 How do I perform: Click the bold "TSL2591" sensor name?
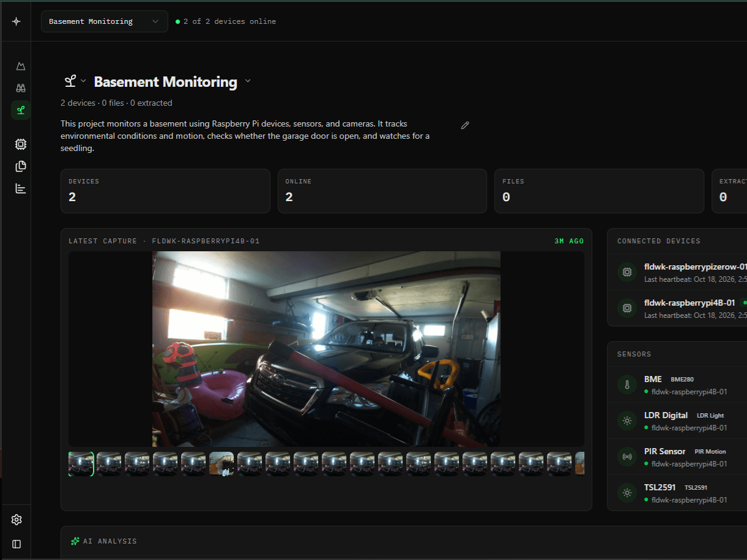coord(660,487)
